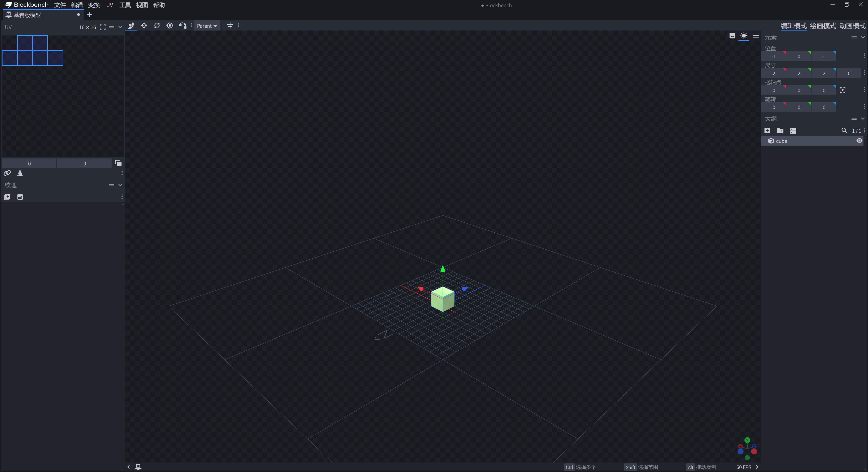The height and width of the screenshot is (472, 868).
Task: Select the Rotate tool
Action: click(x=157, y=26)
